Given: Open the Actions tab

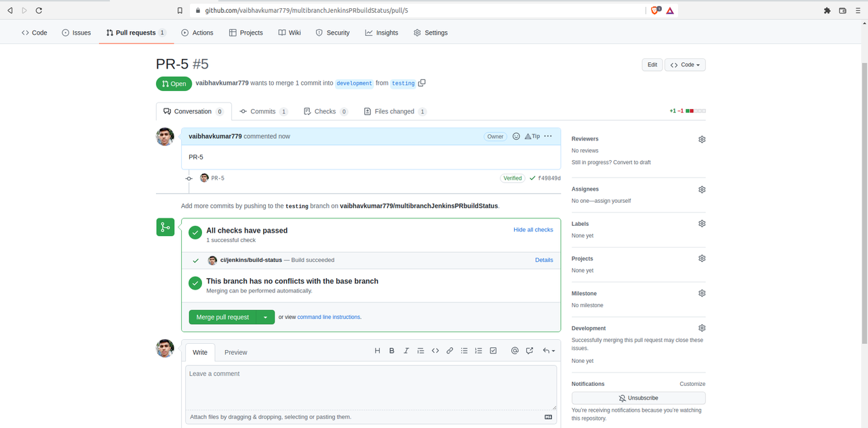Looking at the screenshot, I should click(197, 33).
